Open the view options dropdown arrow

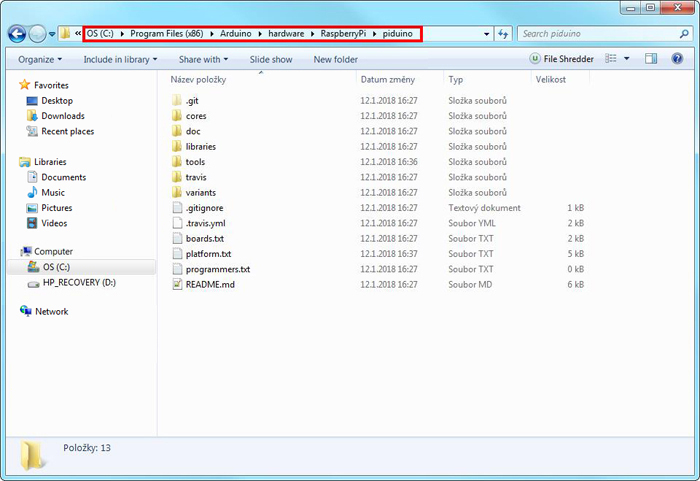(627, 59)
